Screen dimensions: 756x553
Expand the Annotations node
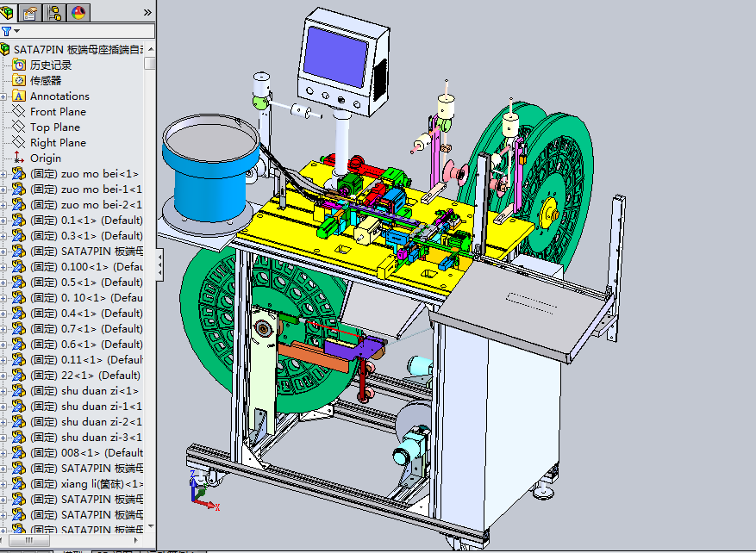(x=3, y=96)
